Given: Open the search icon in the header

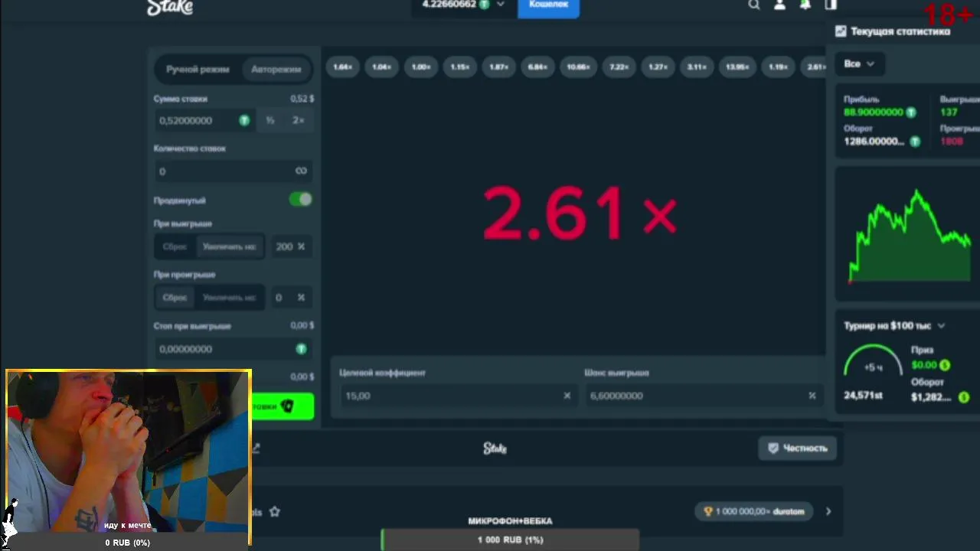Looking at the screenshot, I should coord(754,5).
